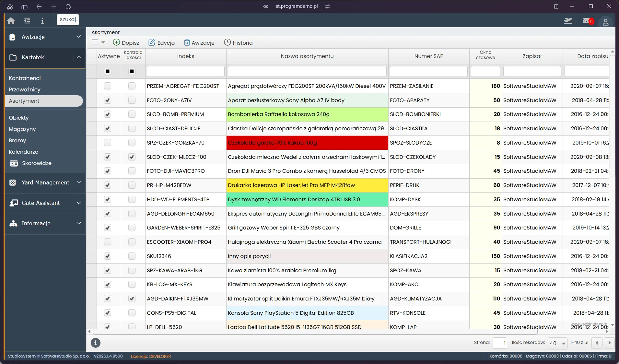The height and width of the screenshot is (364, 619).
Task: Click the Awizacje clipboard icon in sidebar
Action: [12, 37]
